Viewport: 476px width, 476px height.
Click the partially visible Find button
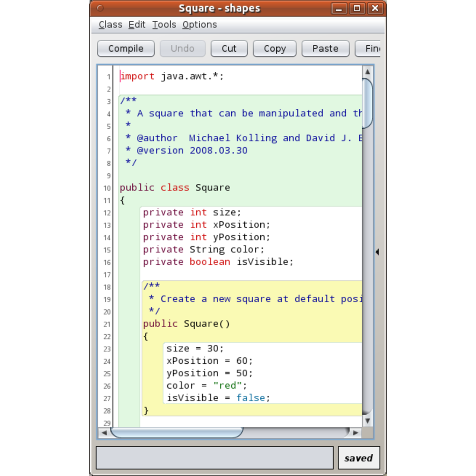point(369,49)
